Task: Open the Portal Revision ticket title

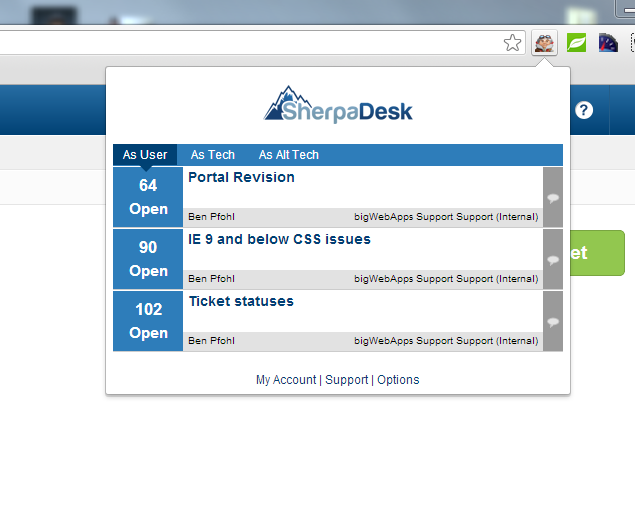Action: 241,177
